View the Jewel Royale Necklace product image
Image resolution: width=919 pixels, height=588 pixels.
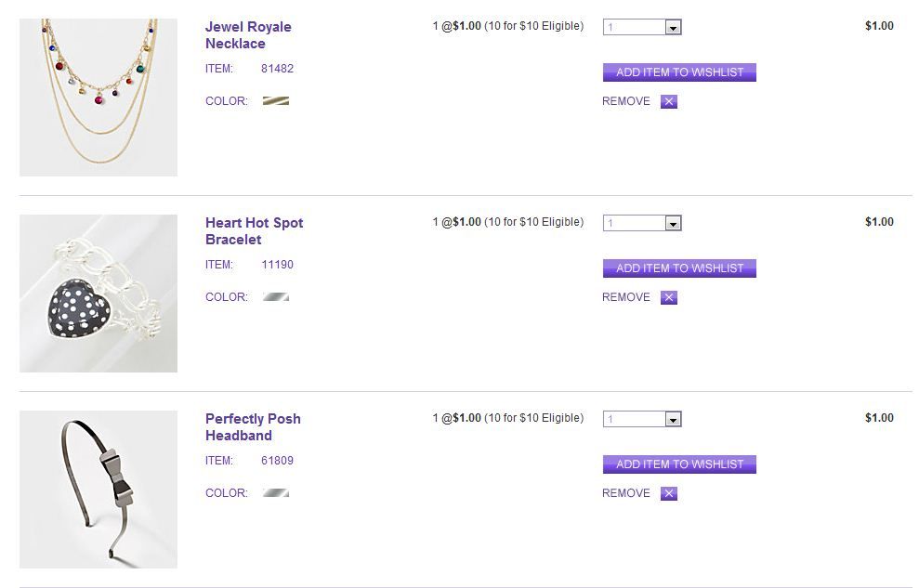coord(98,98)
